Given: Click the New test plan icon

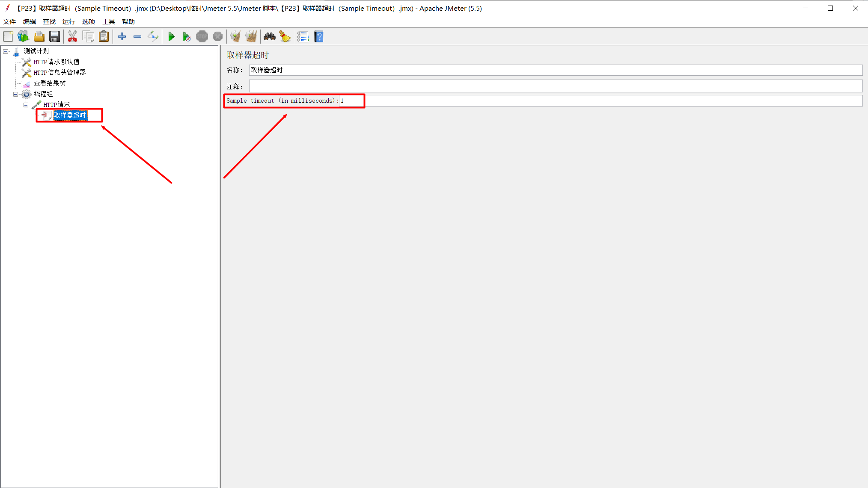Looking at the screenshot, I should click(8, 37).
